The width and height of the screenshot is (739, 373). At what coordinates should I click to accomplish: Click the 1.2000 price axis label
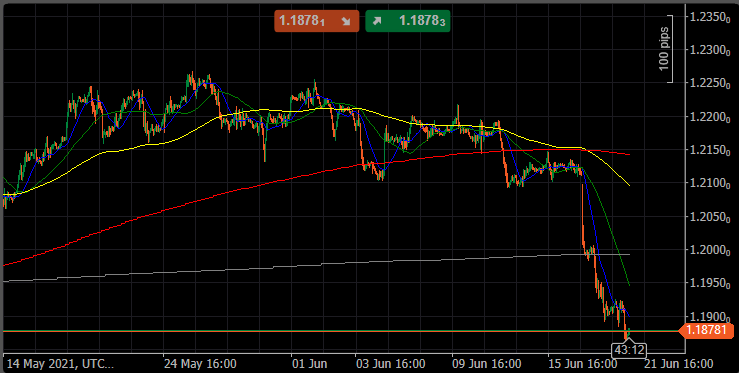coord(707,250)
